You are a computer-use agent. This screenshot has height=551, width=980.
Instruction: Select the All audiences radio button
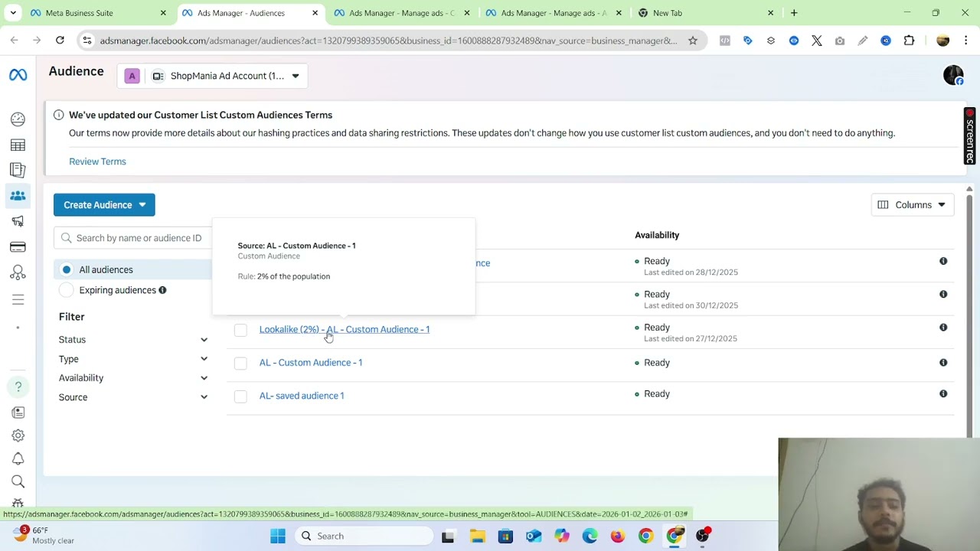[67, 269]
